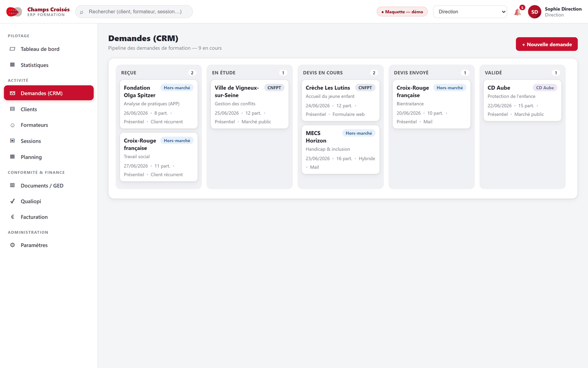Click the Clients list icon

pos(12,109)
